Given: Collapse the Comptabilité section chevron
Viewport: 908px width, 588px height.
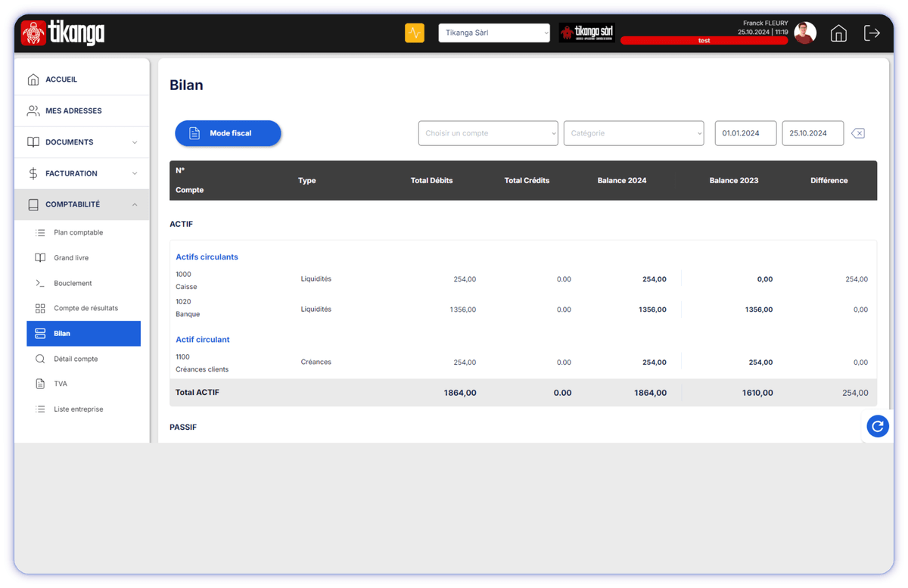Looking at the screenshot, I should pyautogui.click(x=135, y=204).
